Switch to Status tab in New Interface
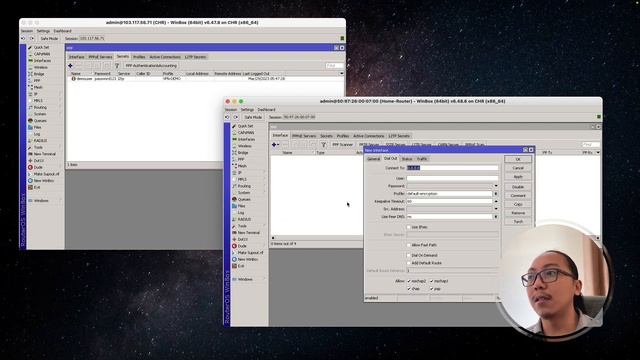The height and width of the screenshot is (360, 640). click(x=407, y=159)
